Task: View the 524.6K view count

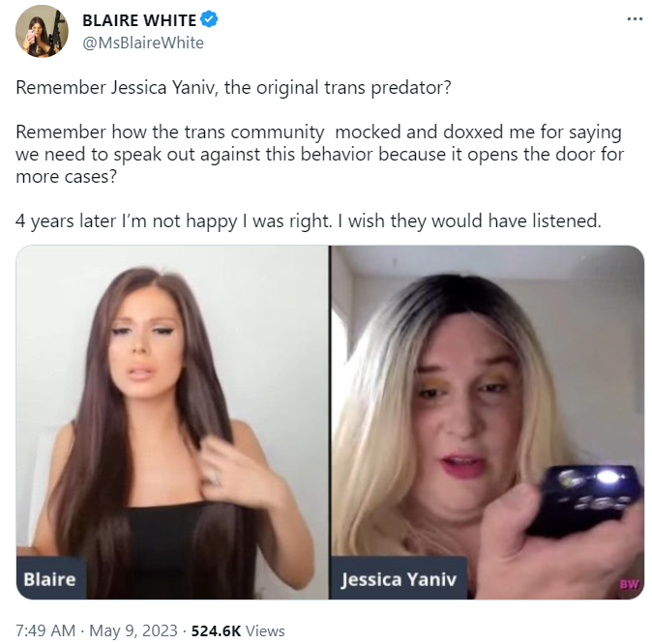Action: pos(216,630)
